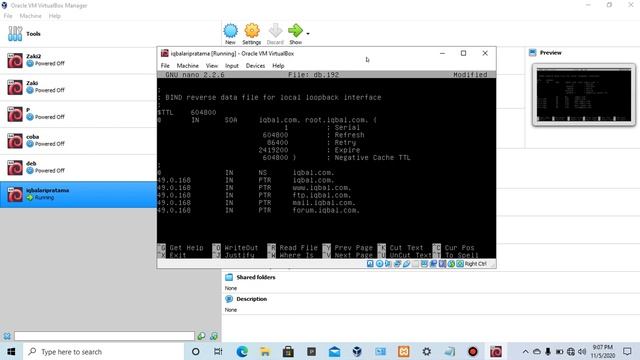
Task: Open the Windows Start menu
Action: tap(11, 351)
